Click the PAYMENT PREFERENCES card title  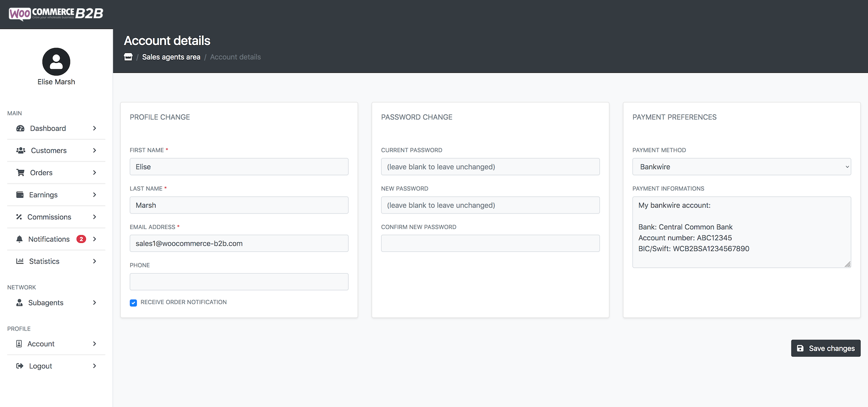(x=675, y=117)
